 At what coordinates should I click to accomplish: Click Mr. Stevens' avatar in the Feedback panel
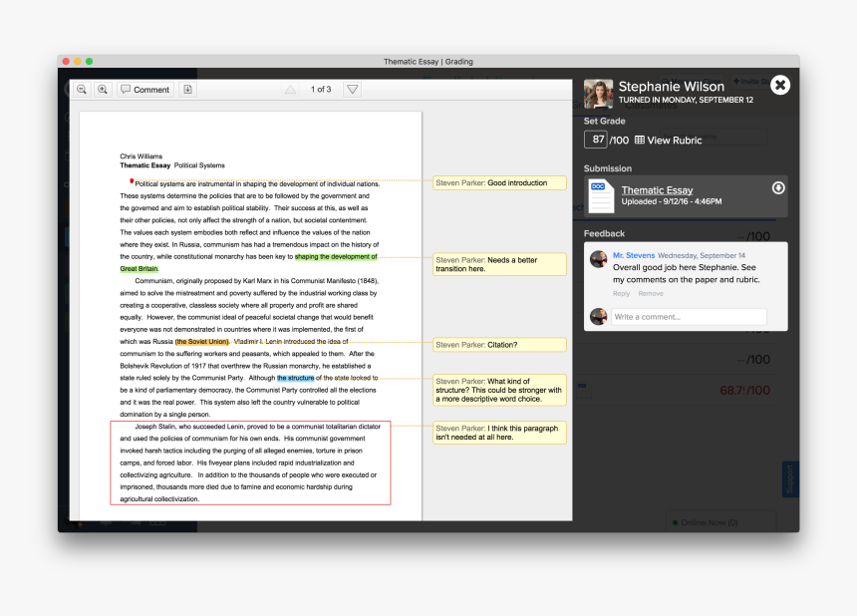pyautogui.click(x=598, y=258)
